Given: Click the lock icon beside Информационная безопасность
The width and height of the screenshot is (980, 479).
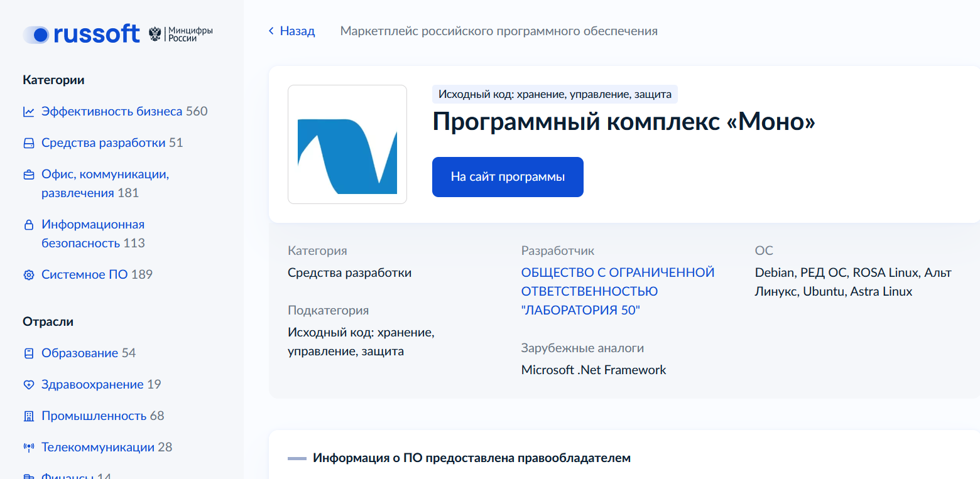Looking at the screenshot, I should (28, 225).
